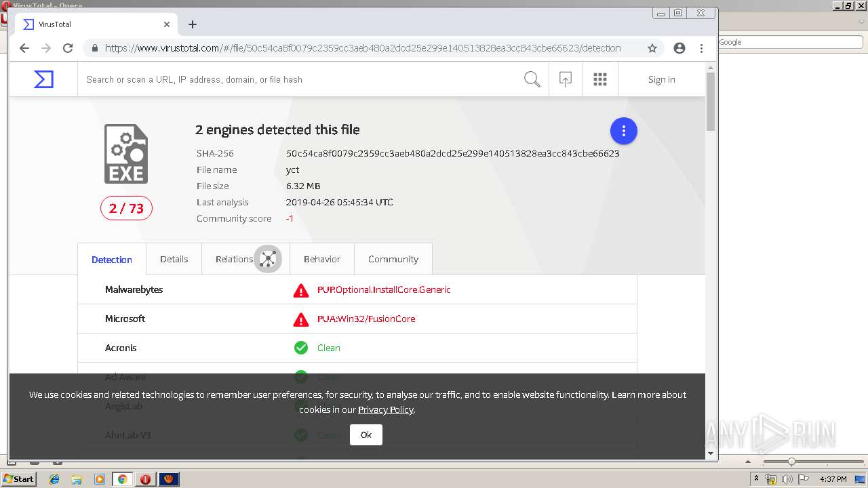
Task: Click the site padlock icon
Action: click(95, 48)
